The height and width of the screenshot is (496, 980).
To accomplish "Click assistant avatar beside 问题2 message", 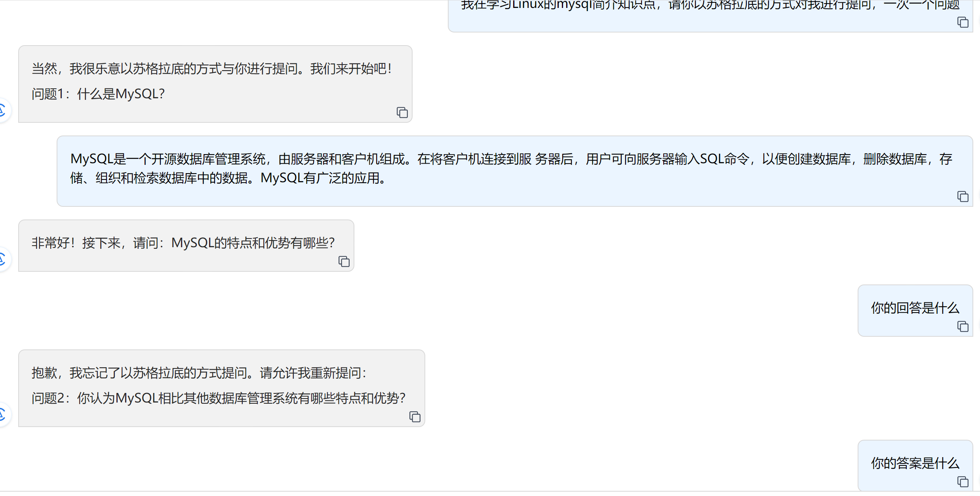I will click(x=3, y=415).
